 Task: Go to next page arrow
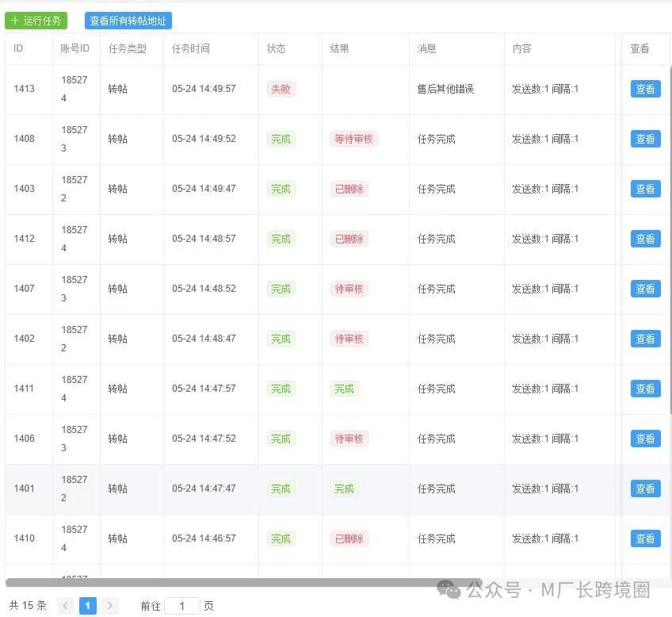click(x=109, y=605)
